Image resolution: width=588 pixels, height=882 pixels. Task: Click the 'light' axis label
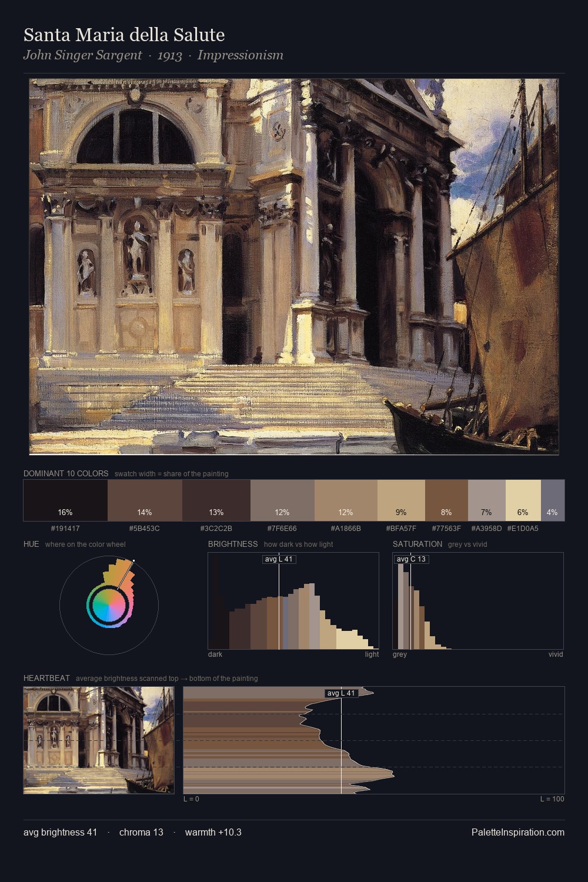point(372,654)
